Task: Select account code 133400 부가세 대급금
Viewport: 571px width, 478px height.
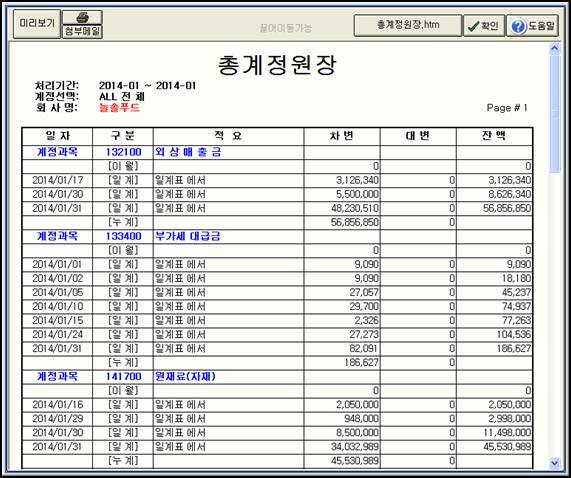Action: [277, 236]
